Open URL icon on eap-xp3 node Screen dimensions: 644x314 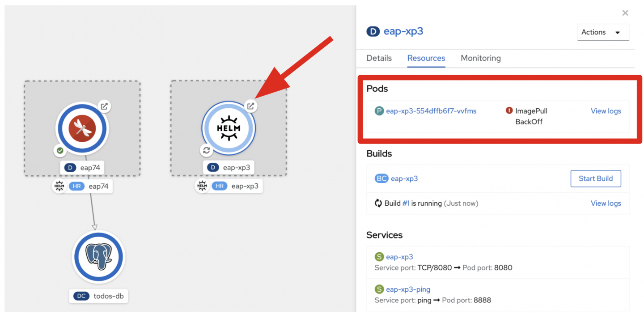click(251, 106)
